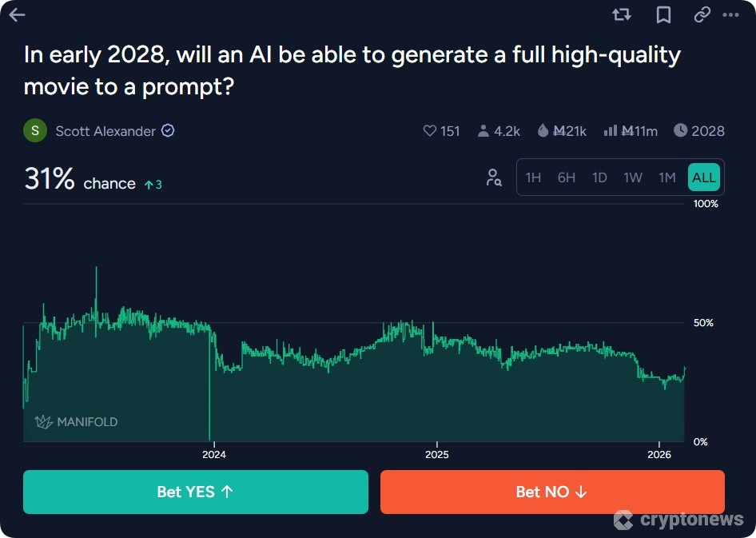756x538 pixels.
Task: Click the liquidity droplet icon
Action: tap(543, 130)
